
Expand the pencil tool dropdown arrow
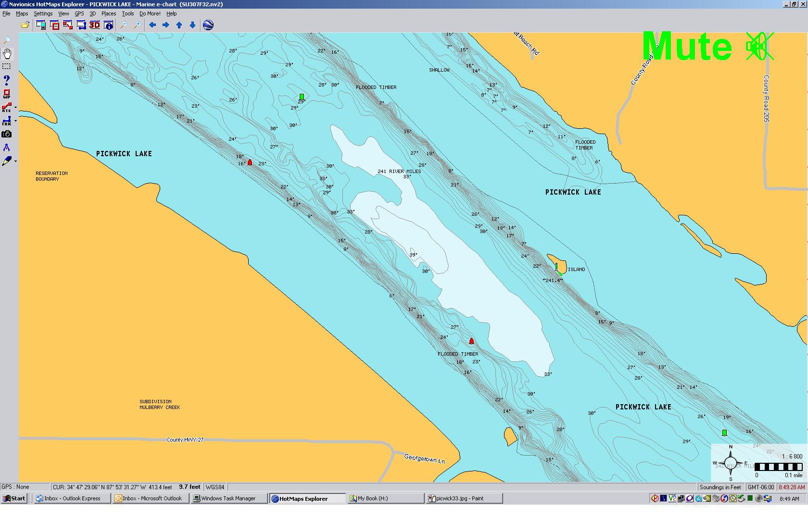[16, 161]
